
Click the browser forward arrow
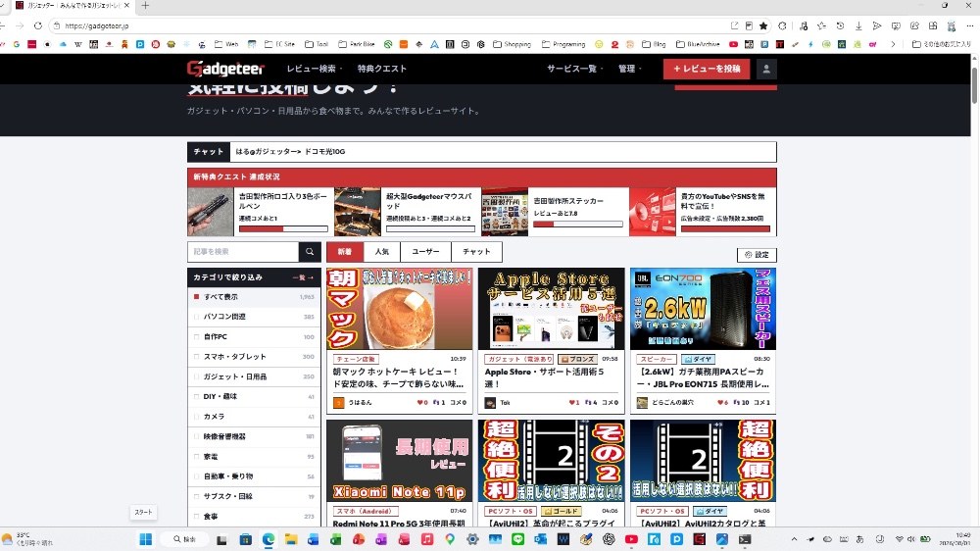[20, 25]
